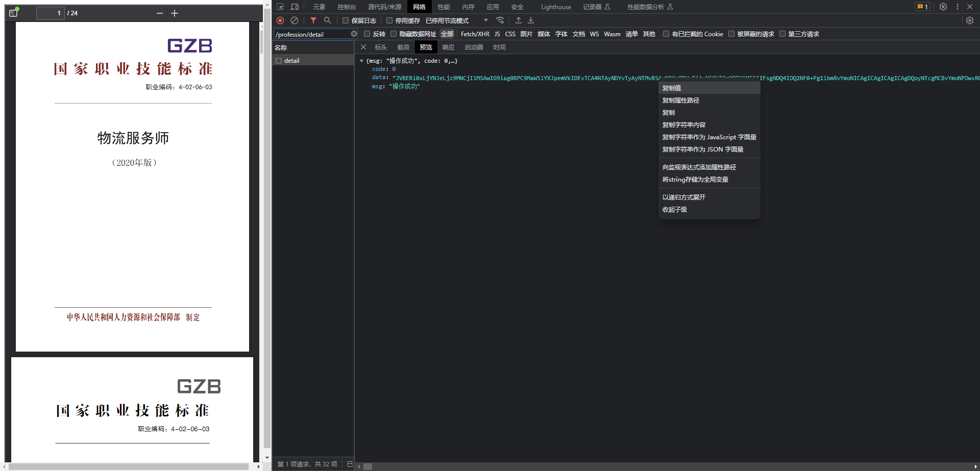Enable Preserve log (保留日志) checkbox
Image resolution: width=980 pixels, height=471 pixels.
coord(346,20)
